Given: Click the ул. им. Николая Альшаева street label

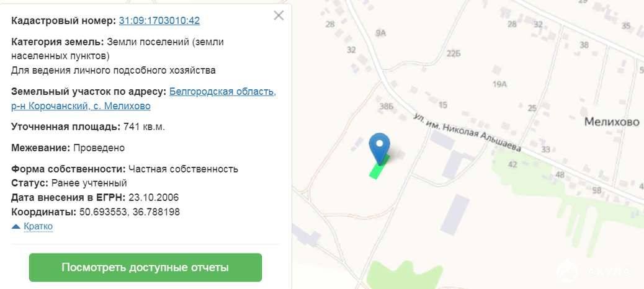Looking at the screenshot, I should (x=467, y=133).
